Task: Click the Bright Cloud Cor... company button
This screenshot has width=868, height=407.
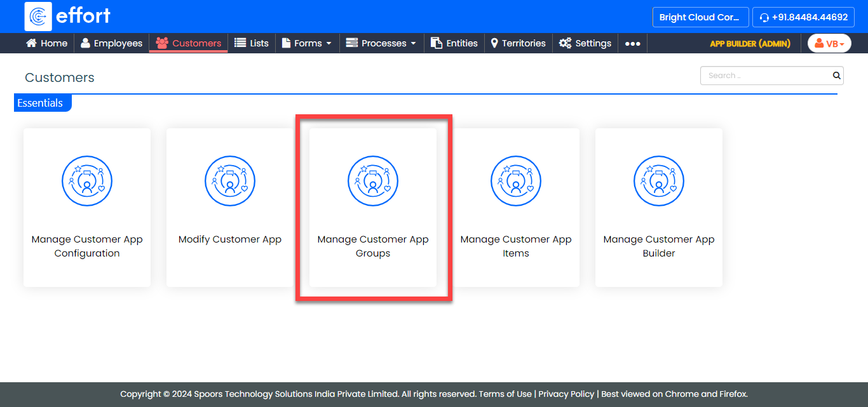Action: tap(700, 17)
